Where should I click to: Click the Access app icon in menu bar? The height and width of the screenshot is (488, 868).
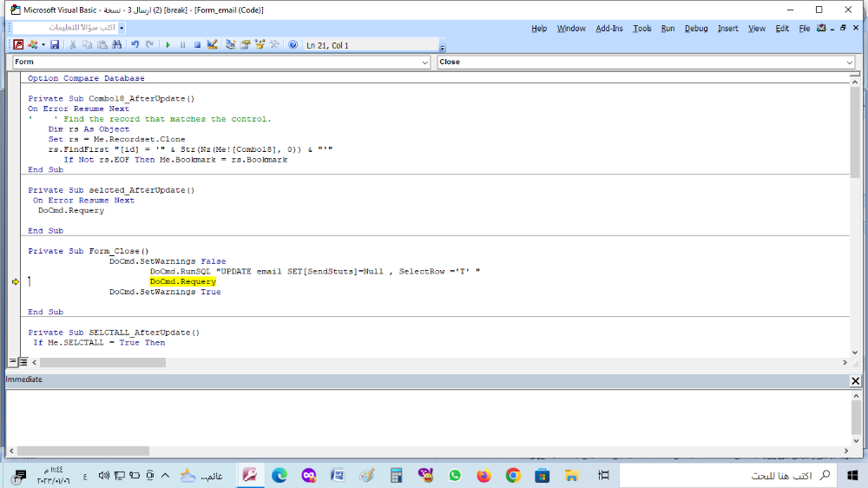point(821,29)
